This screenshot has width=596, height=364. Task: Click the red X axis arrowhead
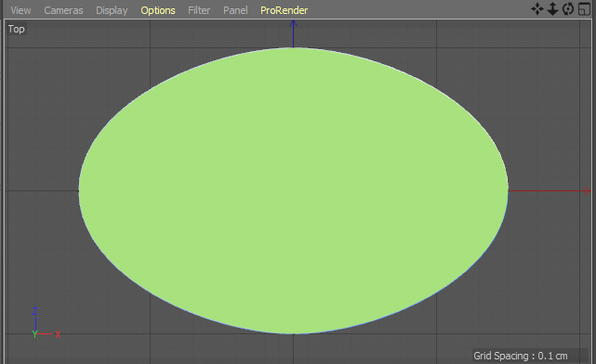coord(588,191)
